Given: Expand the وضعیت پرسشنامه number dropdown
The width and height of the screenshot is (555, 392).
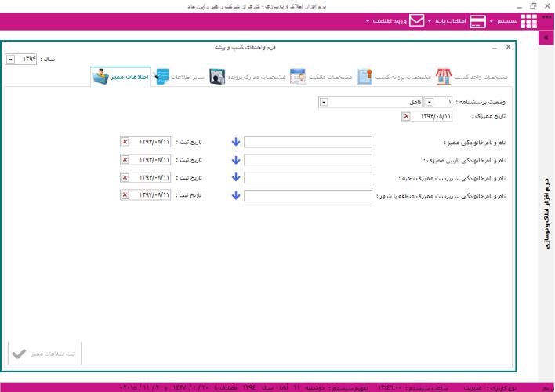Looking at the screenshot, I should 429,102.
